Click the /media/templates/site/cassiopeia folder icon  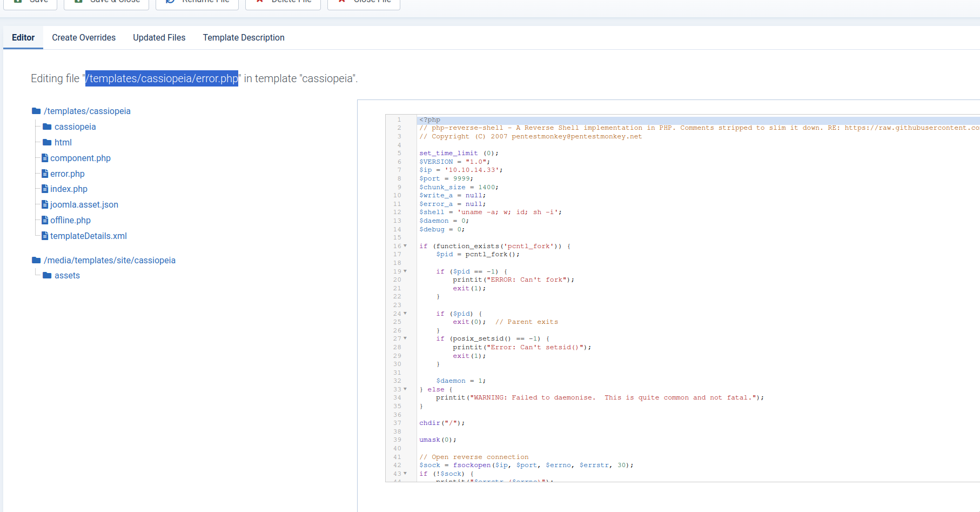(x=36, y=260)
